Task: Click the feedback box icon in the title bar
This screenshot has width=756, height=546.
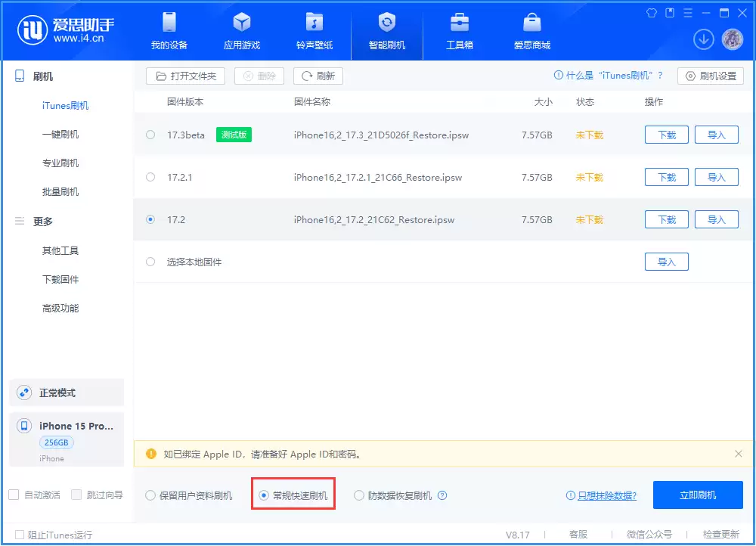Action: tap(670, 13)
